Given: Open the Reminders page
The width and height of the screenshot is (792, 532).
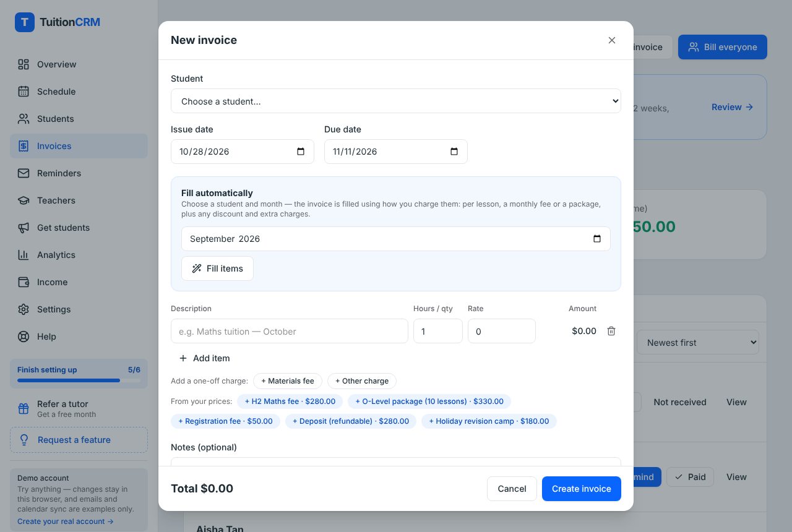Looking at the screenshot, I should pyautogui.click(x=79, y=173).
